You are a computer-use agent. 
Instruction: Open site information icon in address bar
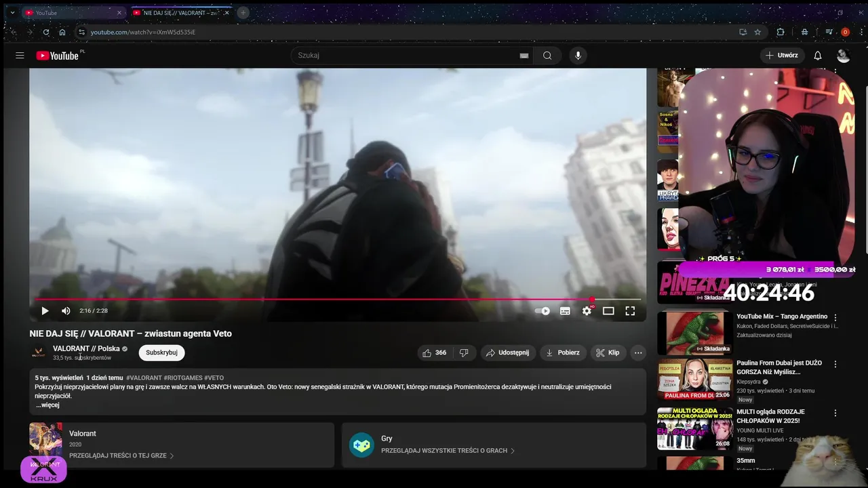(x=81, y=32)
